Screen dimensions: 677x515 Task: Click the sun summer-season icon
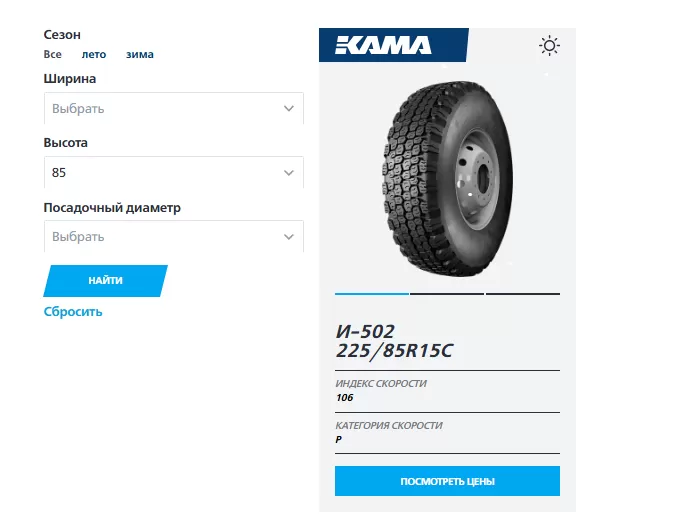(x=549, y=45)
